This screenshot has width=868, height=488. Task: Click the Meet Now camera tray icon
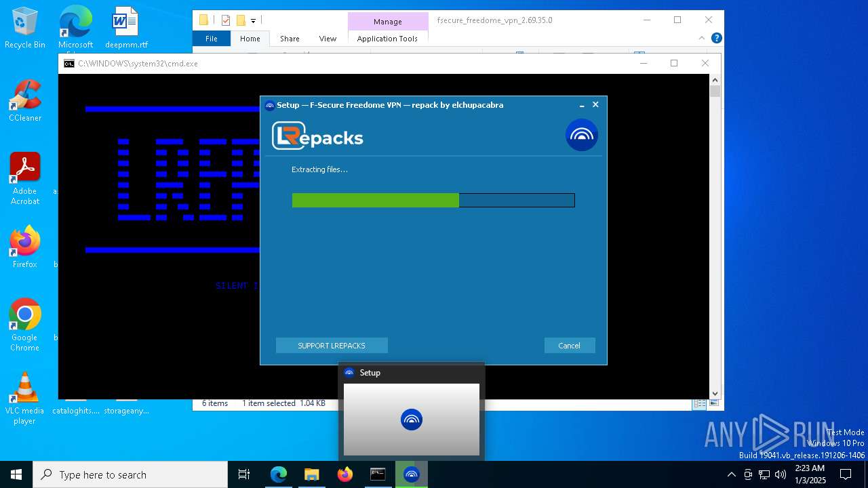[x=748, y=474]
